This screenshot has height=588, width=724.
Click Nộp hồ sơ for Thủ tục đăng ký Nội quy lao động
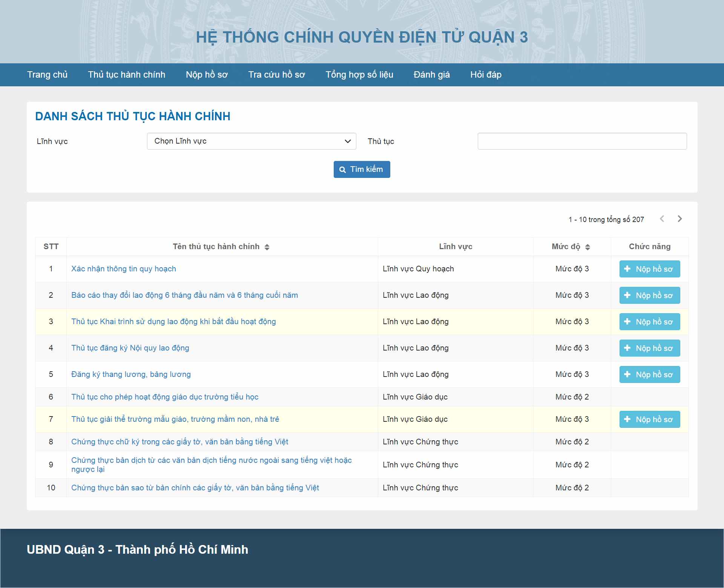coord(649,348)
